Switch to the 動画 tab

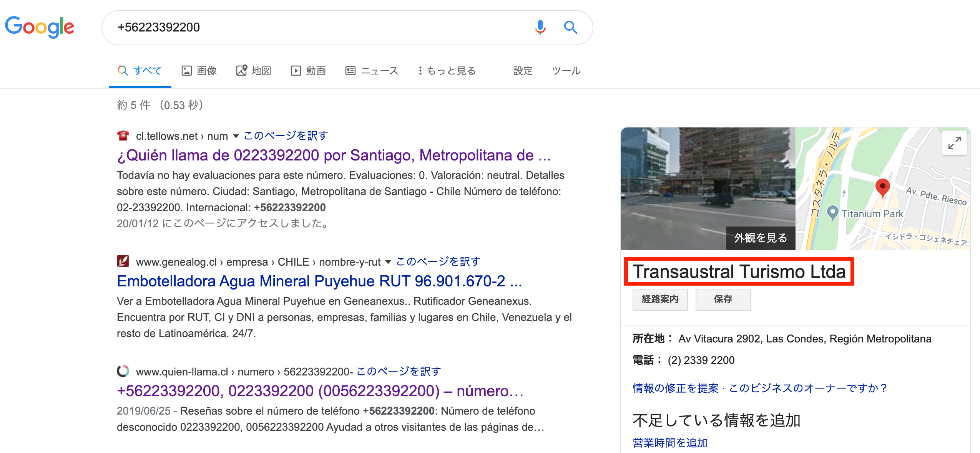click(x=308, y=71)
